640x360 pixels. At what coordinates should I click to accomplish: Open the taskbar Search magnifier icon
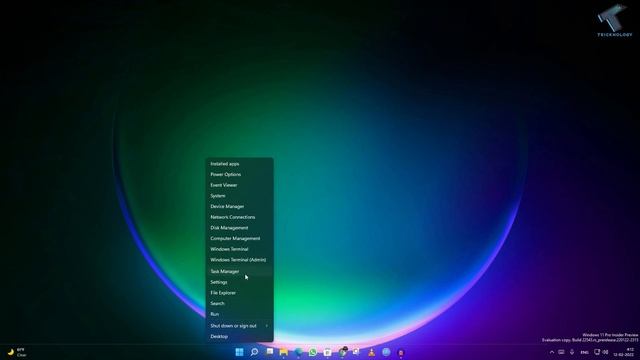(x=254, y=352)
